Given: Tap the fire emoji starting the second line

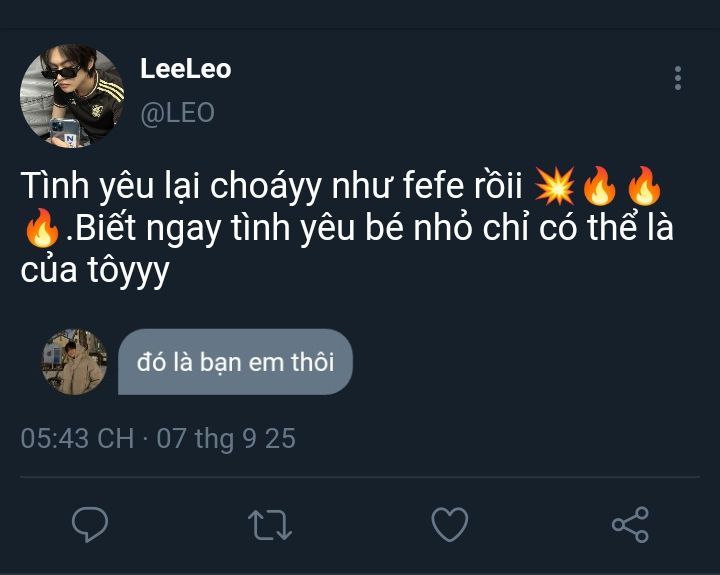Looking at the screenshot, I should click(x=41, y=229).
